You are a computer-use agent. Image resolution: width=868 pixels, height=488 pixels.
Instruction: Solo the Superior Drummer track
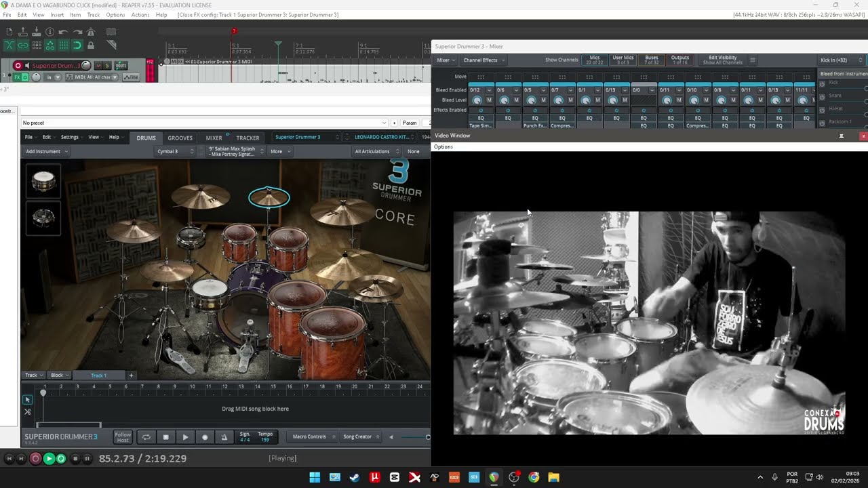tap(107, 66)
